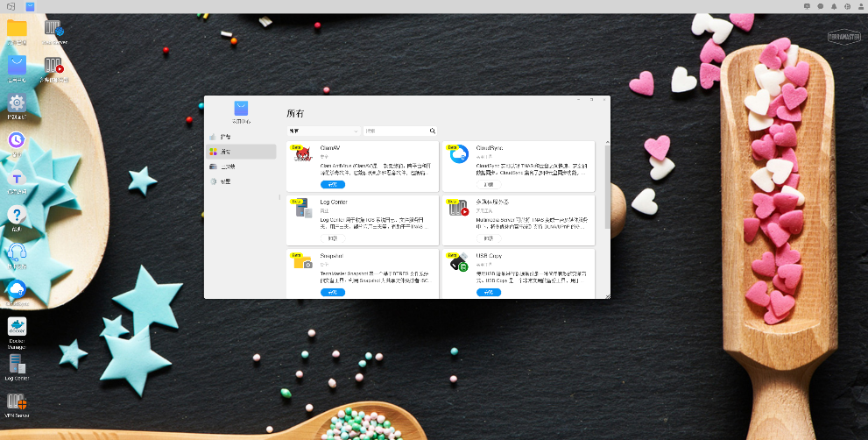Click the white button on the Multimedia Server card
Image resolution: width=868 pixels, height=440 pixels.
click(x=489, y=238)
